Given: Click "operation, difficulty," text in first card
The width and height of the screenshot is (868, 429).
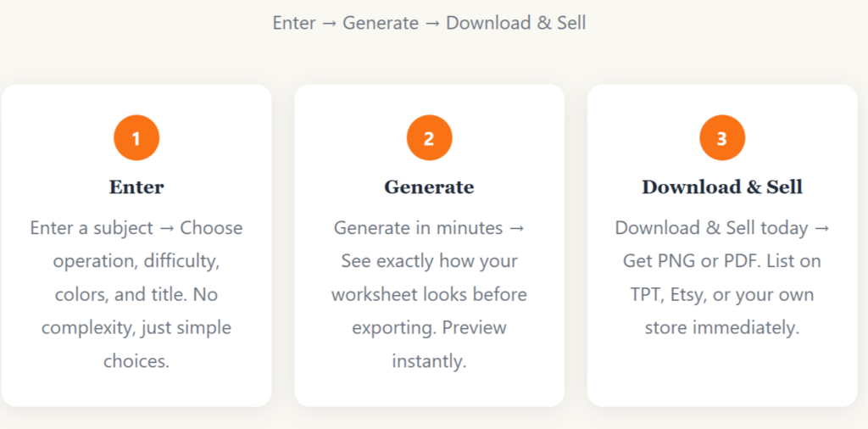Looking at the screenshot, I should pos(136,261).
